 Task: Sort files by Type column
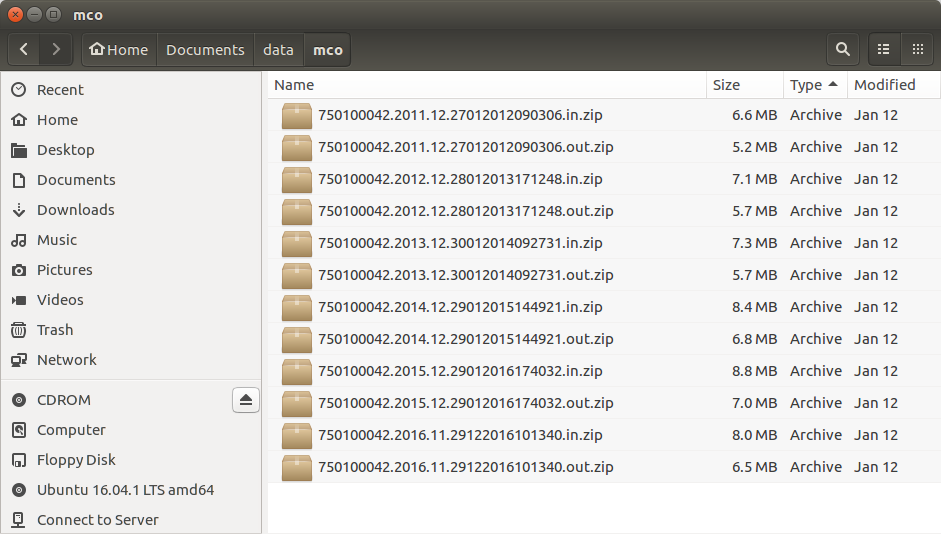tap(806, 85)
